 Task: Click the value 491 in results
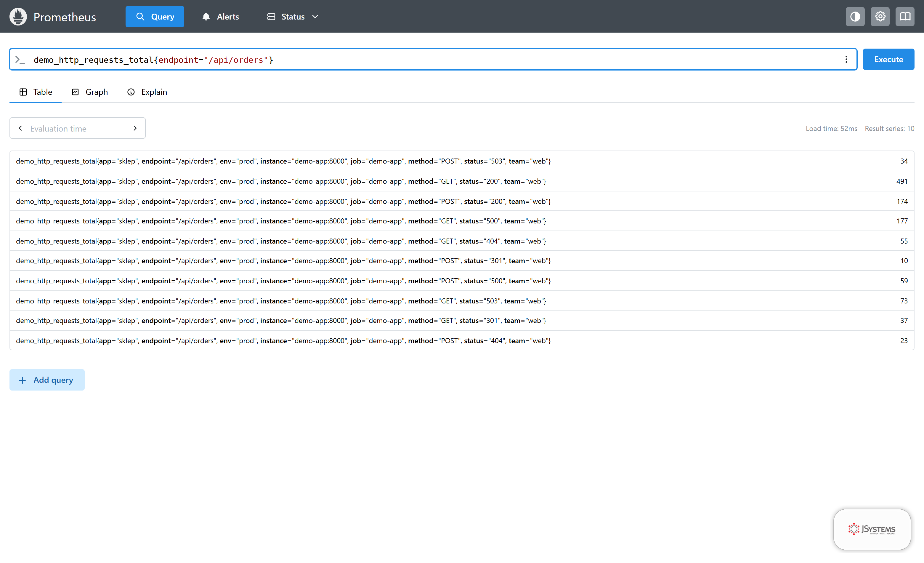click(902, 181)
